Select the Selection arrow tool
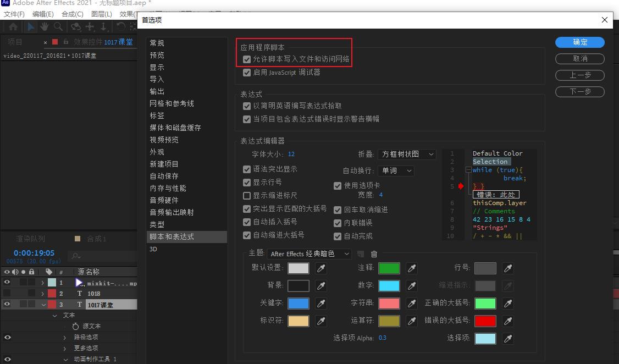619x364 pixels. tap(30, 27)
